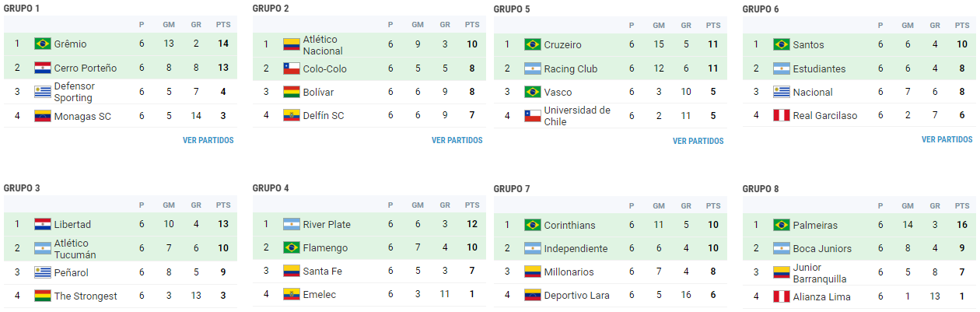The width and height of the screenshot is (980, 312).
Task: Click the Peru flag beside Real Garcilaso
Action: pyautogui.click(x=782, y=115)
